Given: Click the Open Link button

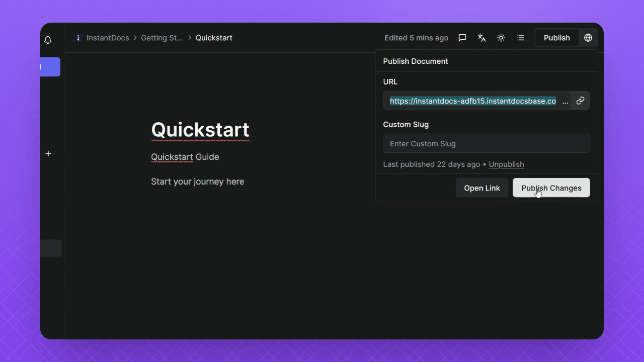Looking at the screenshot, I should (482, 188).
